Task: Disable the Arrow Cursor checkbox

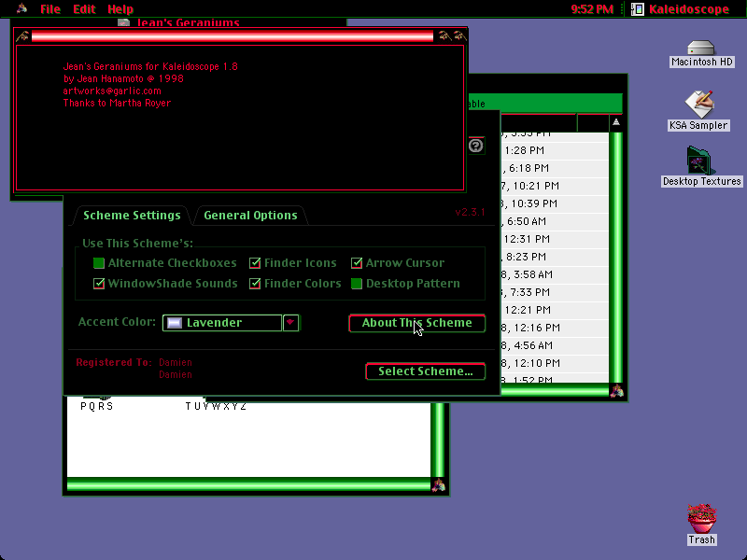Action: pos(357,263)
